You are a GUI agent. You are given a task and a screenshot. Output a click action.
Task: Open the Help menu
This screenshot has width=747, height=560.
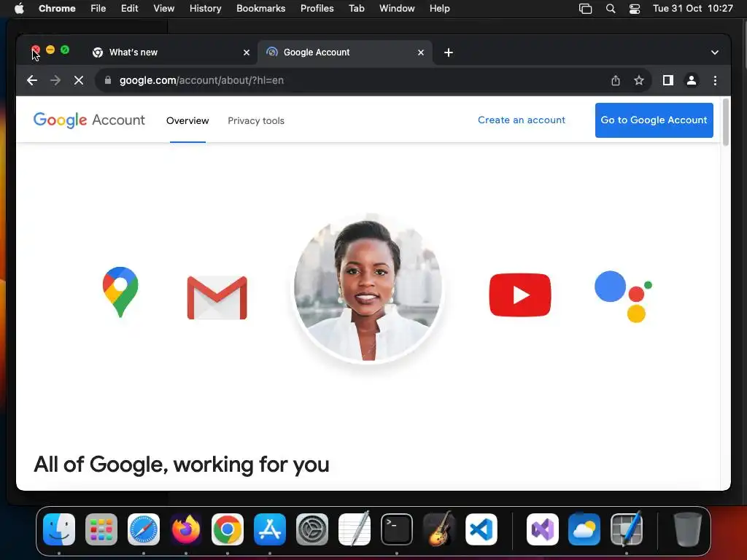[439, 8]
